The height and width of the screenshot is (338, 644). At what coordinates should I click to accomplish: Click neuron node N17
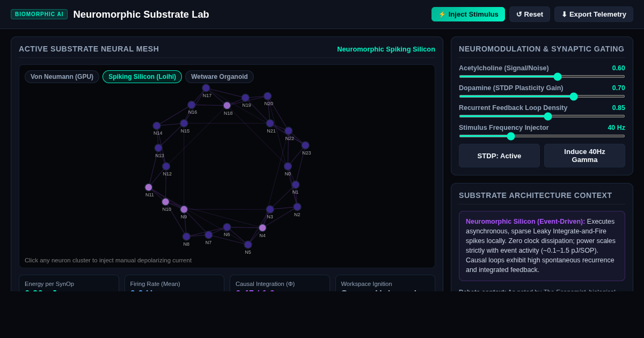[206, 88]
